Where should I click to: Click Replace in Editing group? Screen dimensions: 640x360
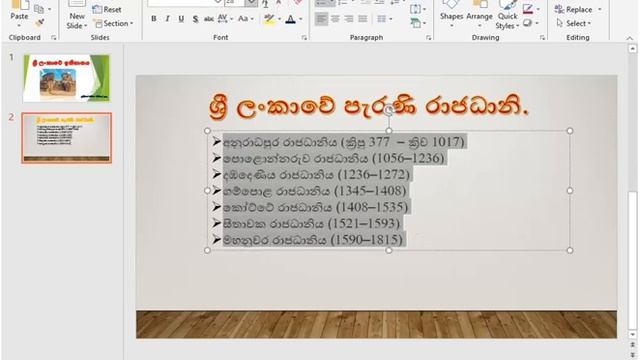[573, 9]
